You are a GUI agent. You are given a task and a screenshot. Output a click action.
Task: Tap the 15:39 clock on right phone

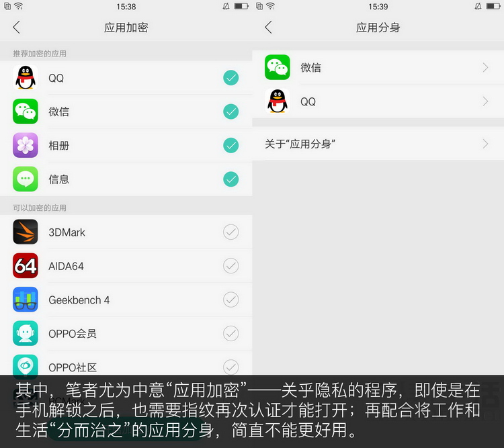click(378, 7)
